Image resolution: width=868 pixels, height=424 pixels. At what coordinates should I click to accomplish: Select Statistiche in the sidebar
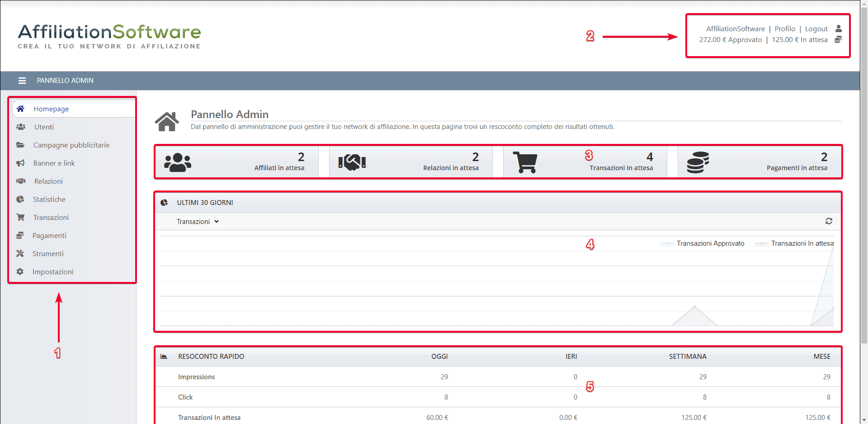pyautogui.click(x=49, y=200)
